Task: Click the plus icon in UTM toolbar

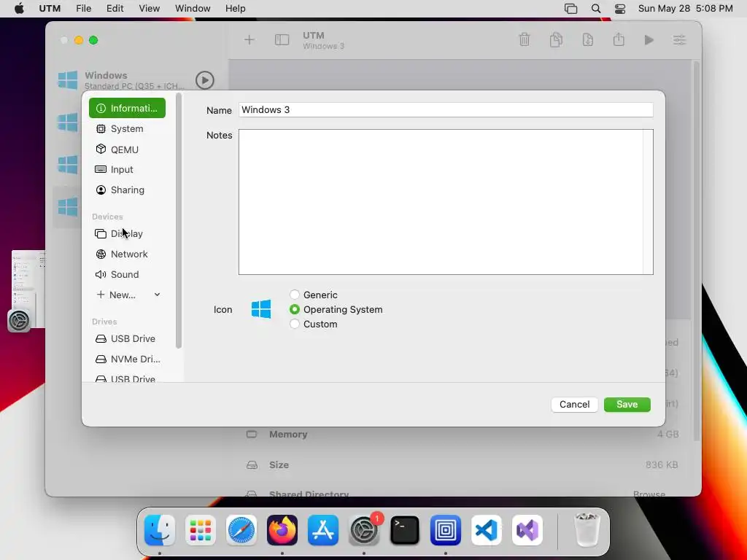Action: click(249, 40)
